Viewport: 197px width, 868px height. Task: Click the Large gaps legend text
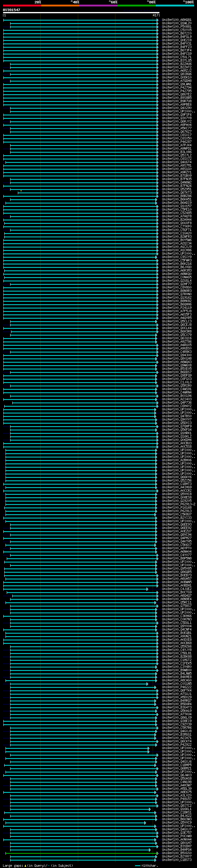38,866
